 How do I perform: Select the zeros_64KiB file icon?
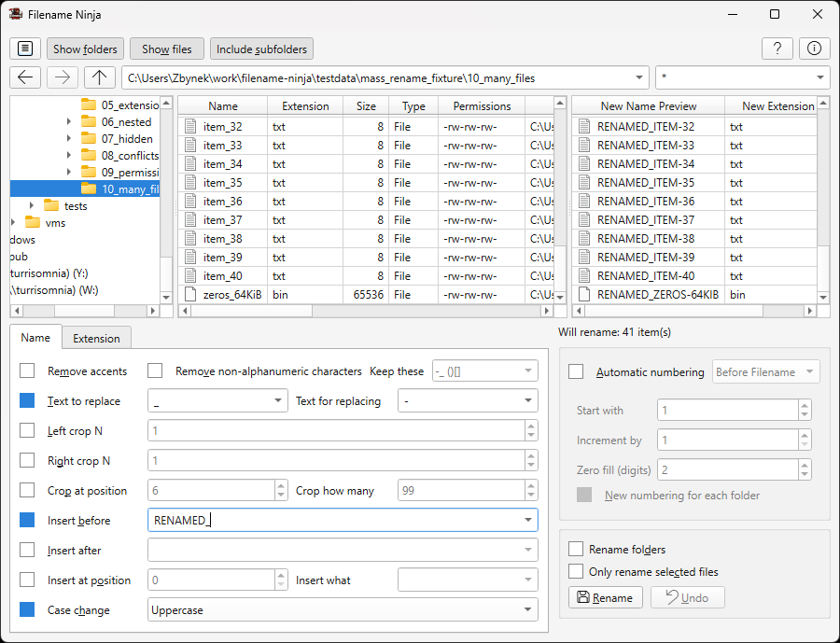click(x=190, y=295)
